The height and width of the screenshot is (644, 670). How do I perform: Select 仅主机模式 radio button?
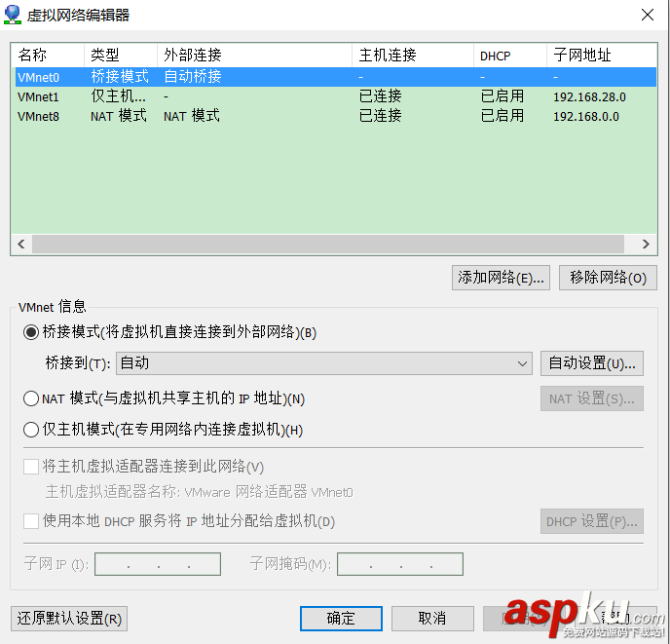pos(31,430)
